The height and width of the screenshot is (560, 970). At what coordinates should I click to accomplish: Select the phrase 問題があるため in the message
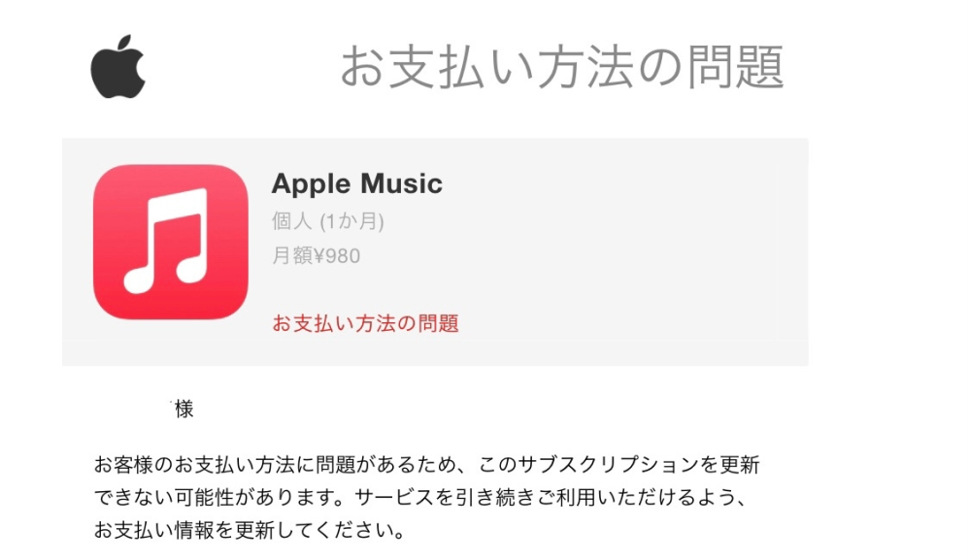pyautogui.click(x=385, y=465)
